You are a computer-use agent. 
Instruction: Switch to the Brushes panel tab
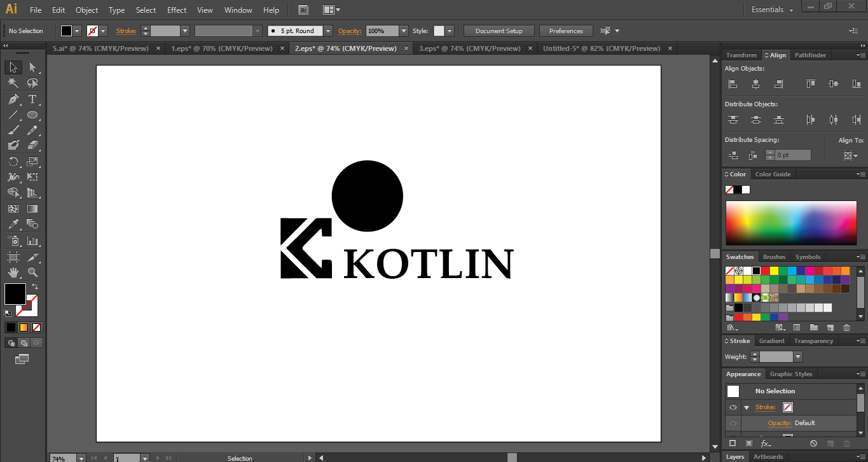click(774, 257)
